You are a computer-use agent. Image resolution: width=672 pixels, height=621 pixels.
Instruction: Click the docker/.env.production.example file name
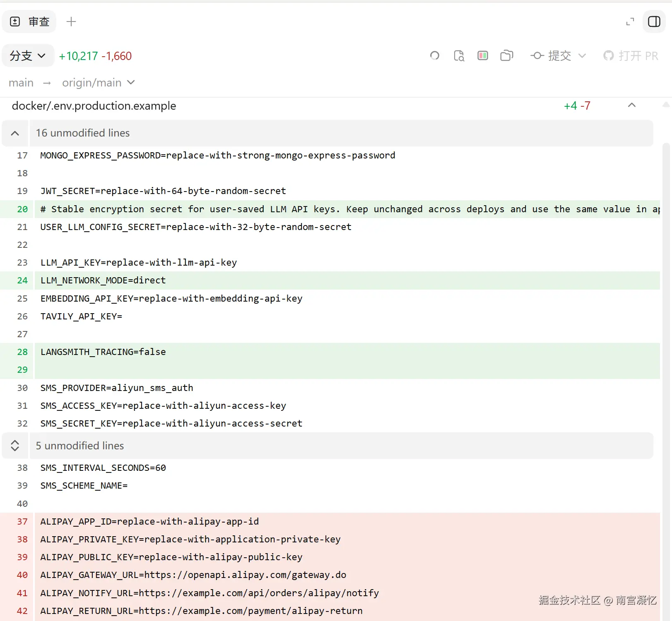(x=94, y=106)
